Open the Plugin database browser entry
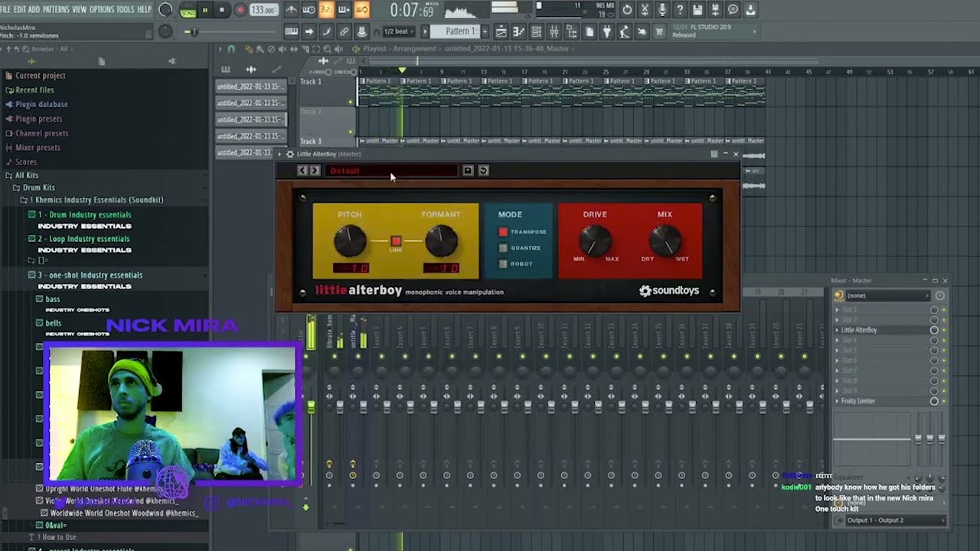Image resolution: width=980 pixels, height=551 pixels. pos(41,104)
